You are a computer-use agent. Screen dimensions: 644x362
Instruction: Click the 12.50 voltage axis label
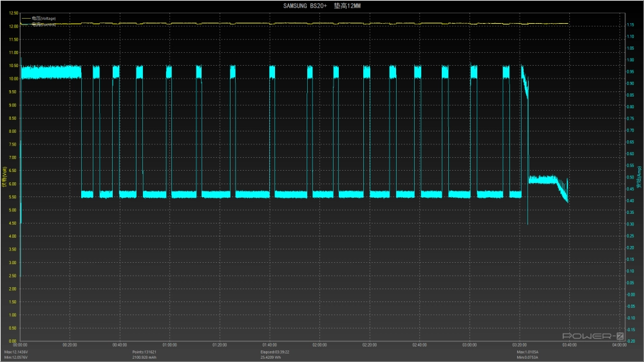(13, 13)
